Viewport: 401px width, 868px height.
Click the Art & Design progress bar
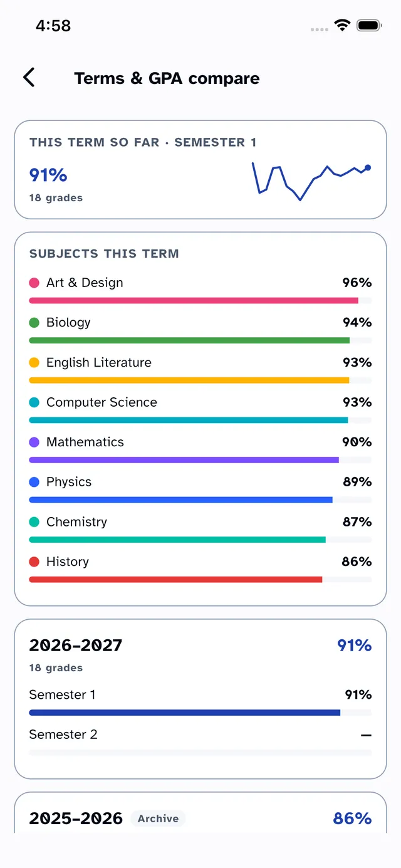pos(200,301)
